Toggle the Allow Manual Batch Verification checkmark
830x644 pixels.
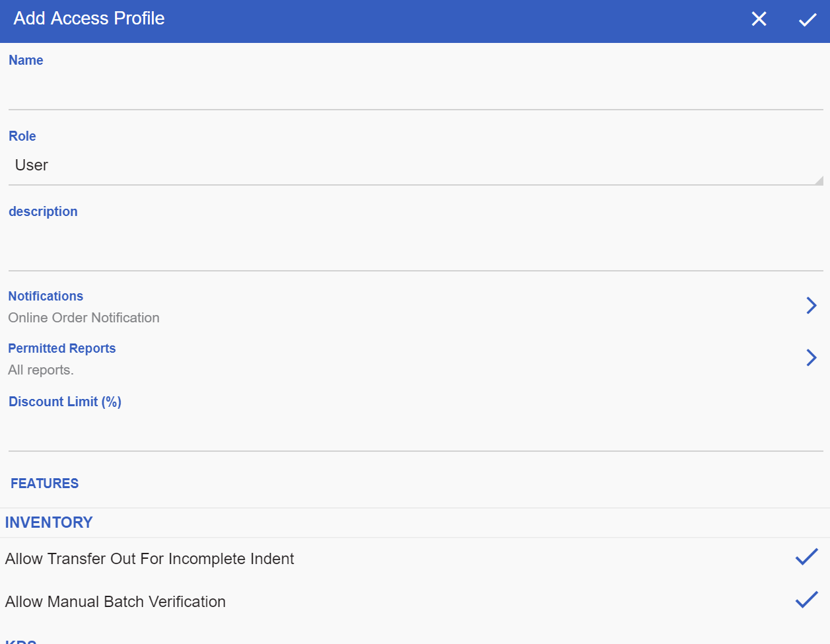[x=807, y=600]
